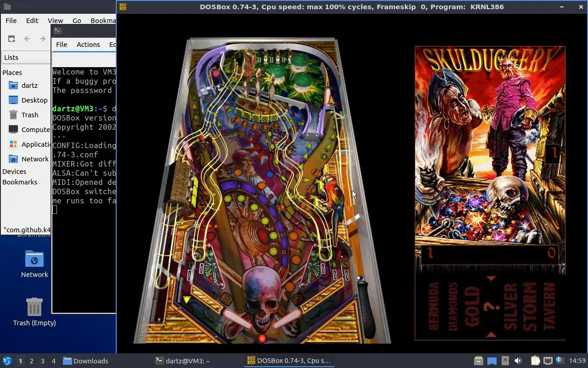Click the red up arrow above the question mark
The width and height of the screenshot is (588, 368).
(491, 278)
